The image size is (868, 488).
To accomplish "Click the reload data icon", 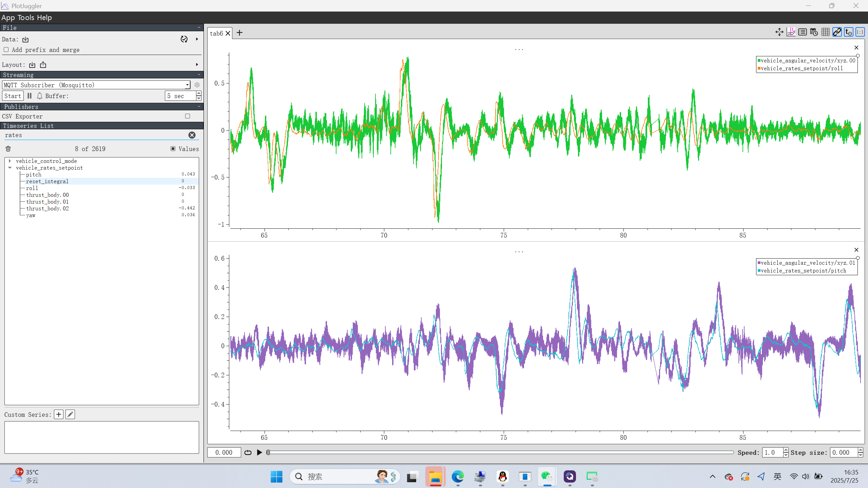I will click(x=184, y=39).
